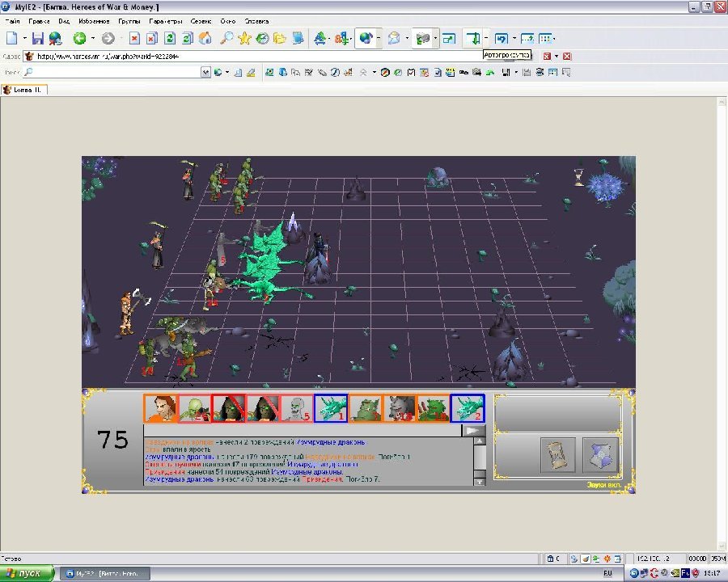Click the folders icon next to History
This screenshot has width=728, height=582.
click(x=280, y=39)
